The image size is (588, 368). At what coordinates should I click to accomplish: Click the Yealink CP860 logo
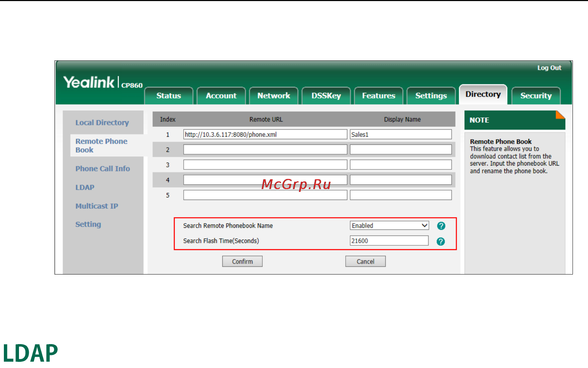pyautogui.click(x=103, y=83)
